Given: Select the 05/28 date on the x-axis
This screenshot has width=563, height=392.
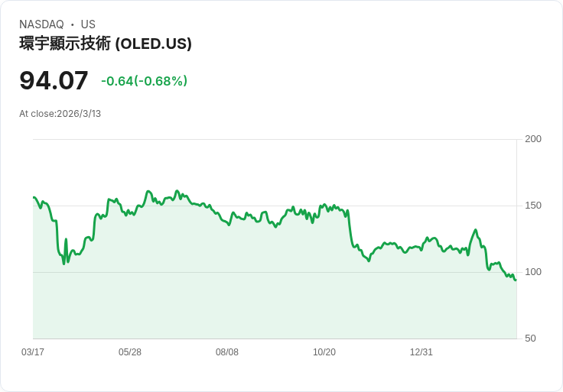Looking at the screenshot, I should point(130,352).
